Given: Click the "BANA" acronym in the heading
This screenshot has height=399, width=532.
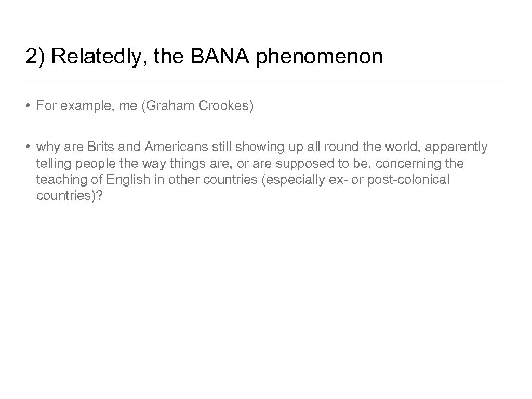Looking at the screenshot, I should [x=220, y=57].
